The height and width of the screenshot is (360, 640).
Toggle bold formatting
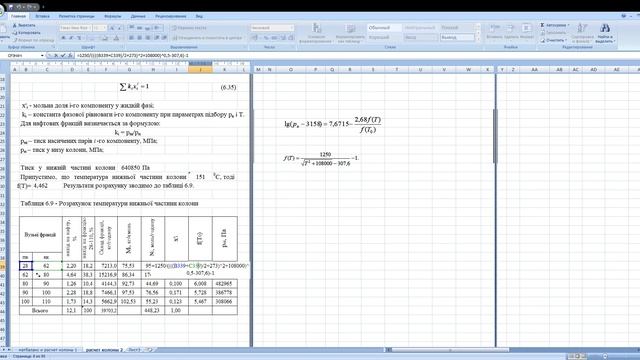(63, 38)
